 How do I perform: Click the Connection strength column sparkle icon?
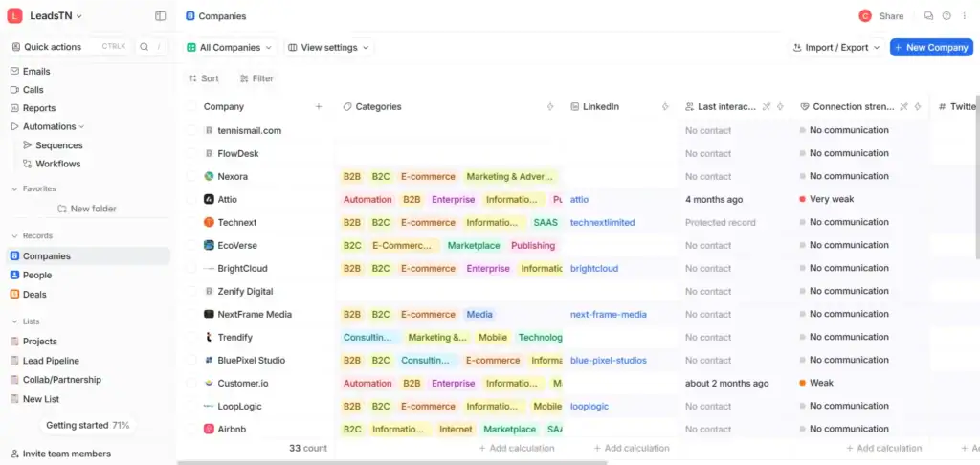pos(918,107)
